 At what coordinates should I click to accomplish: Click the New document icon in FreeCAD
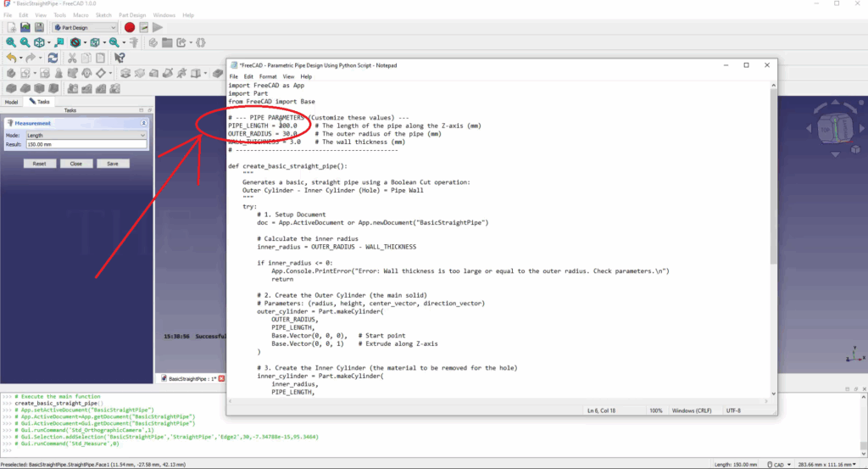click(11, 28)
